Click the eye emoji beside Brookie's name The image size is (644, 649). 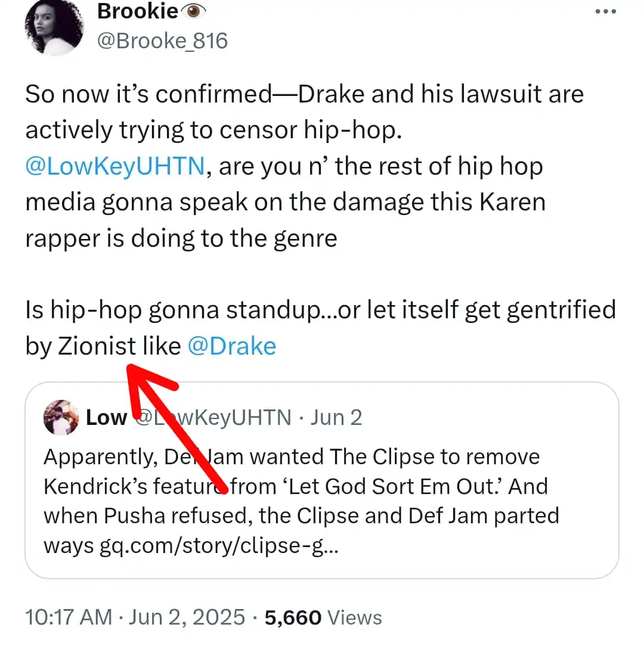[193, 11]
